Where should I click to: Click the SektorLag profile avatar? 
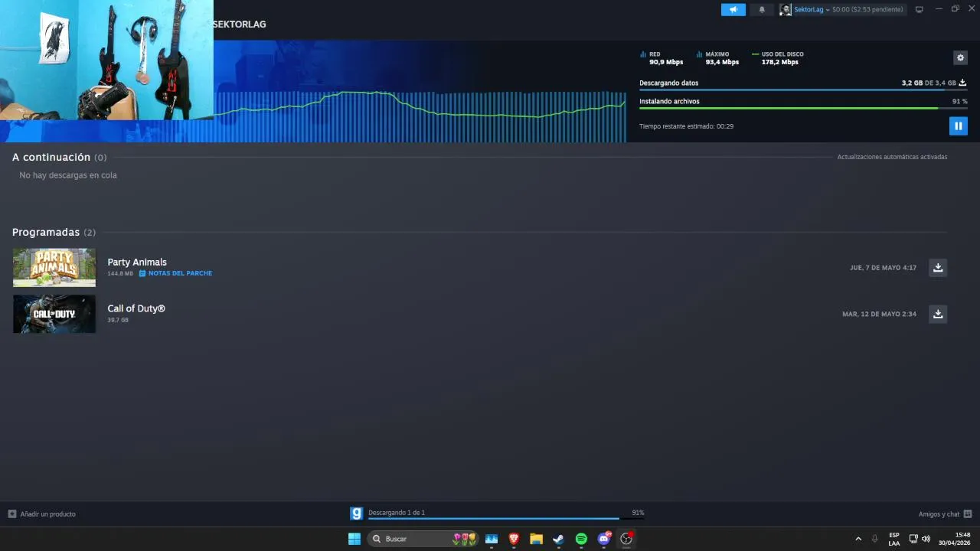[x=786, y=9]
